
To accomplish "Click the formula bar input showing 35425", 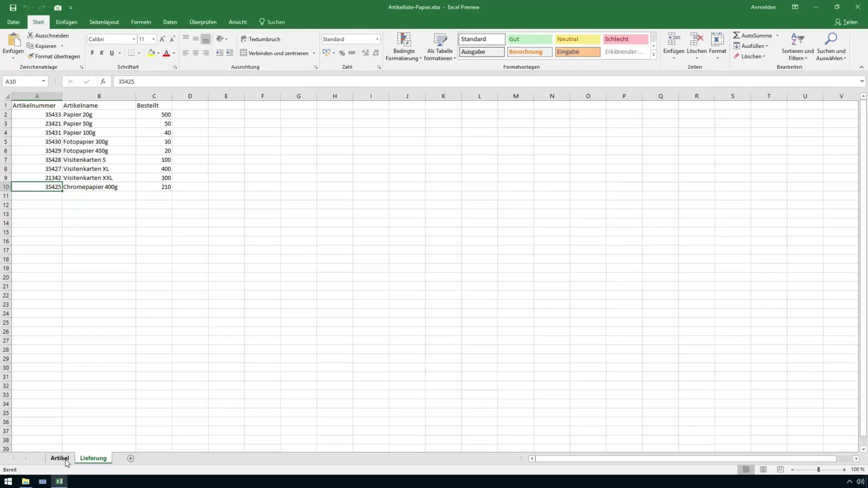I will point(486,81).
